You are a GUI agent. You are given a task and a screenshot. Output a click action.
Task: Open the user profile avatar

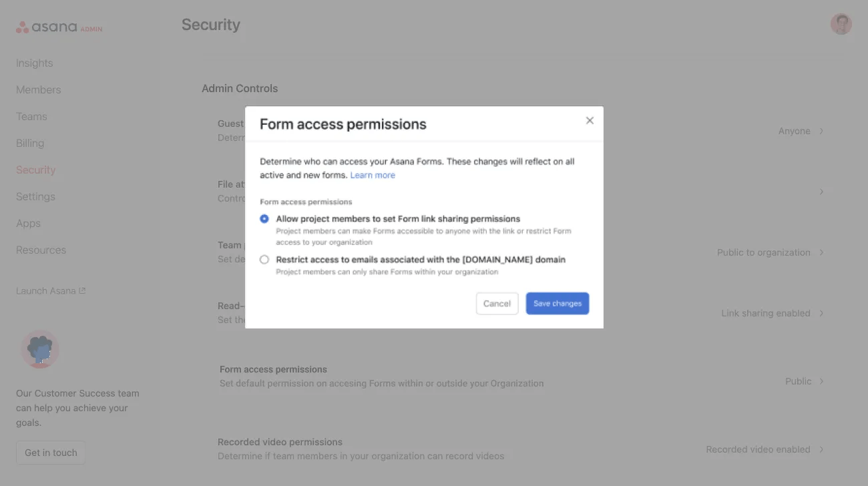[841, 24]
